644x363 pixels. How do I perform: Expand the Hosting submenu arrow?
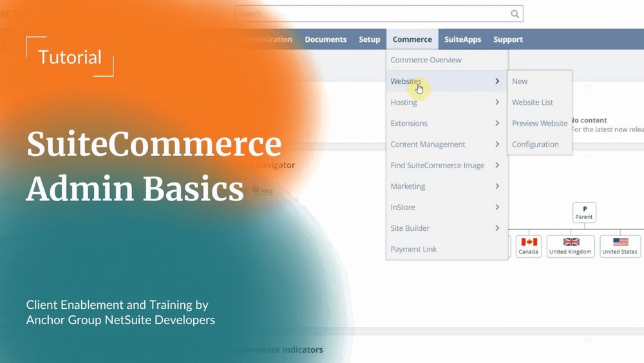497,103
